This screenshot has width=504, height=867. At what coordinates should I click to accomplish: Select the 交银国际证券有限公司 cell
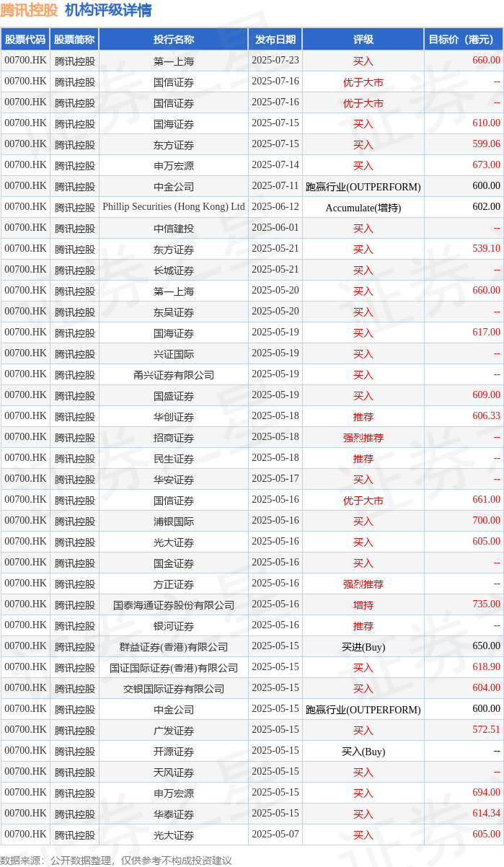click(174, 688)
